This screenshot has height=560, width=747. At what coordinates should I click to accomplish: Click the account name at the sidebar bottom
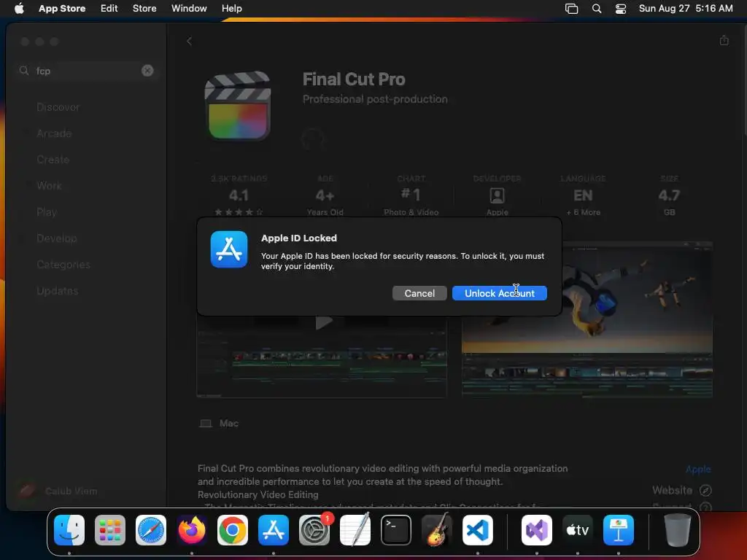point(71,491)
